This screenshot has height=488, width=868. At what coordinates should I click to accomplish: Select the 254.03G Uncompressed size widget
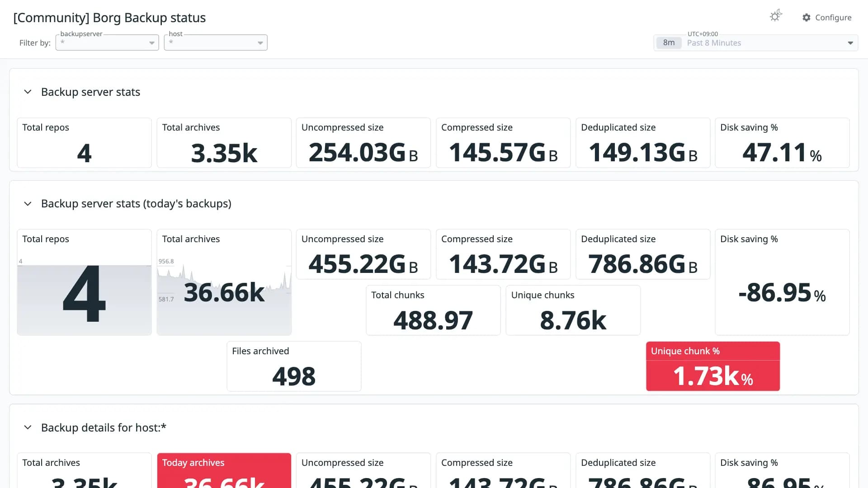coord(363,143)
